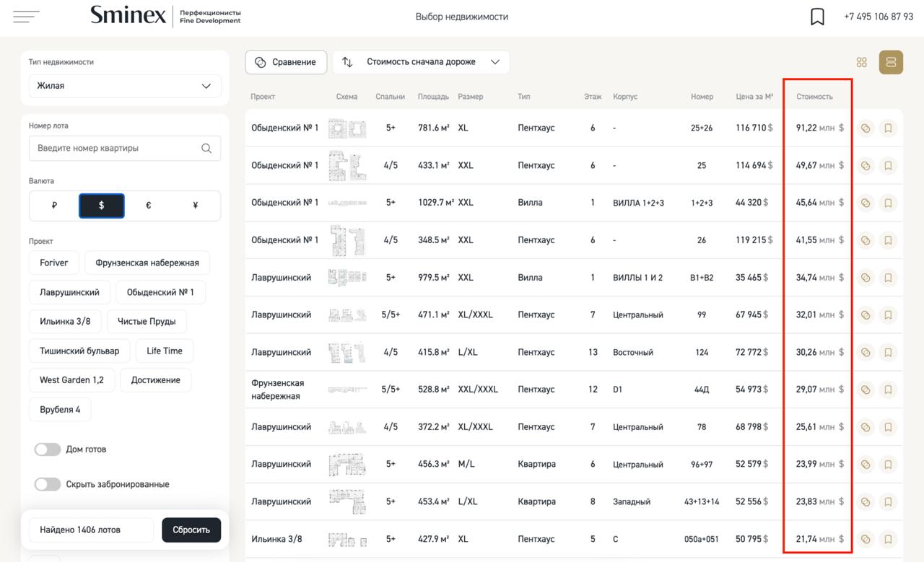
Task: Open ВИЛЛА 1+2+3 corpus cell
Action: (x=638, y=203)
